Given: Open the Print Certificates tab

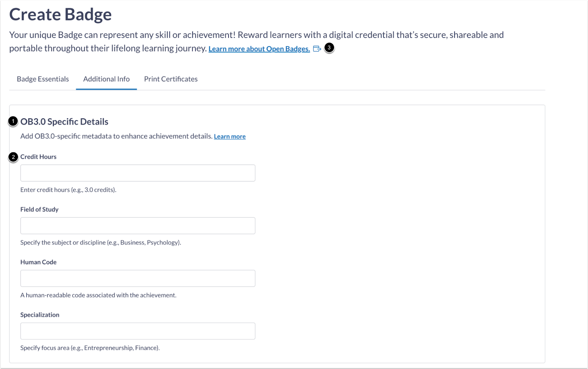Looking at the screenshot, I should pos(171,79).
